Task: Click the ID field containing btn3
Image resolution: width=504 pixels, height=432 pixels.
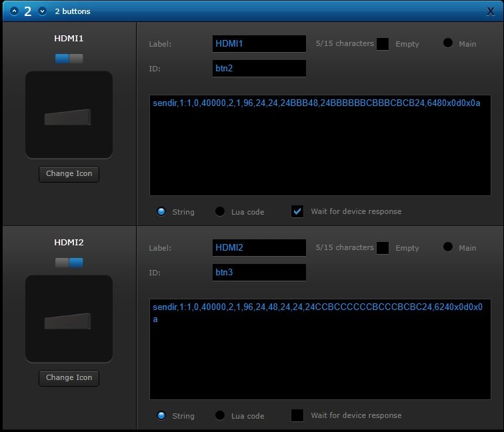Action: pos(259,273)
